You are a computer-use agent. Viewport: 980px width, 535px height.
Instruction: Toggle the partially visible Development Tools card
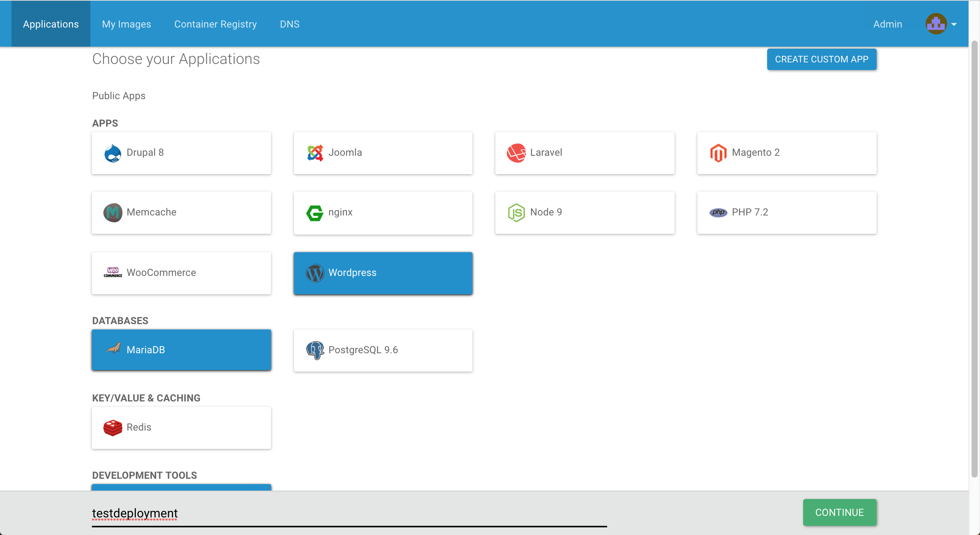tap(181, 487)
